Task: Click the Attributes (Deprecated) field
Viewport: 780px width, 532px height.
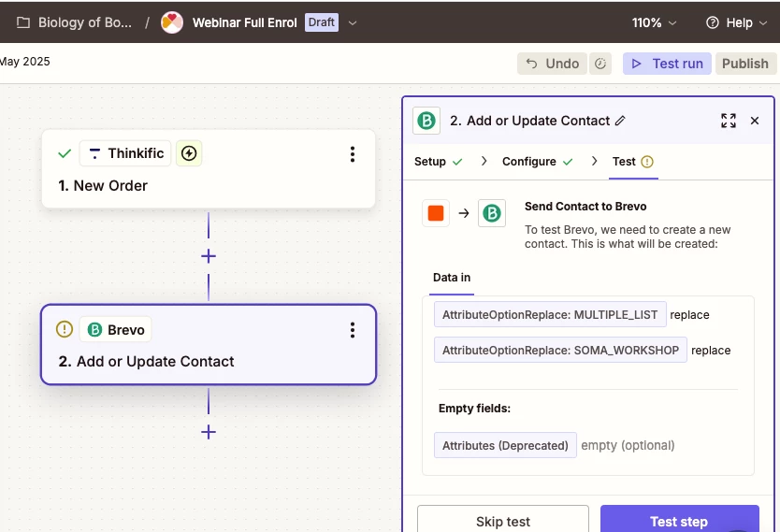Action: click(x=505, y=445)
